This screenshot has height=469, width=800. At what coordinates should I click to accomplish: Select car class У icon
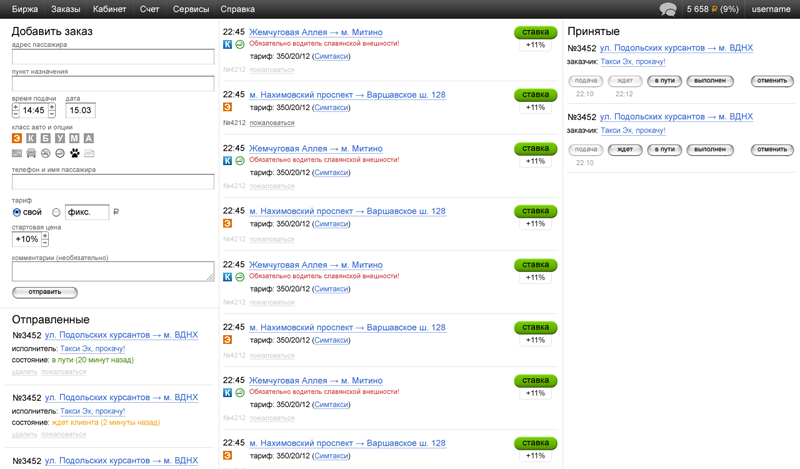pos(60,138)
